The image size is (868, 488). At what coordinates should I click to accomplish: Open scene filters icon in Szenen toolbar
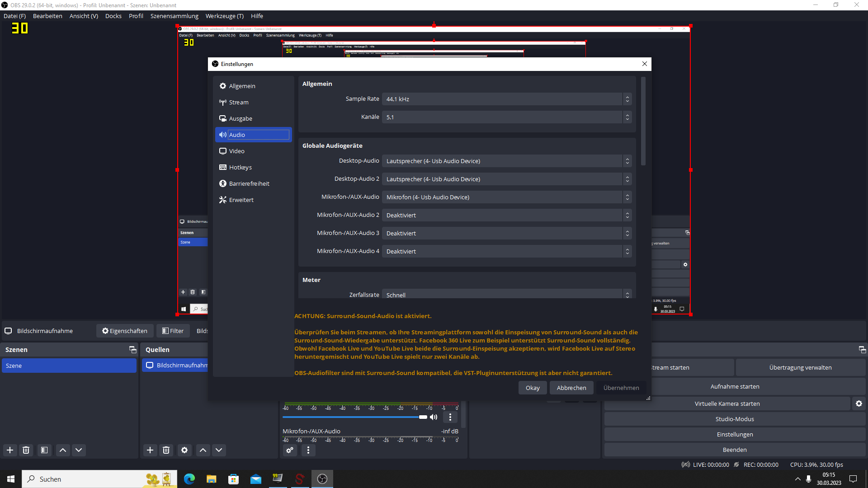point(44,450)
